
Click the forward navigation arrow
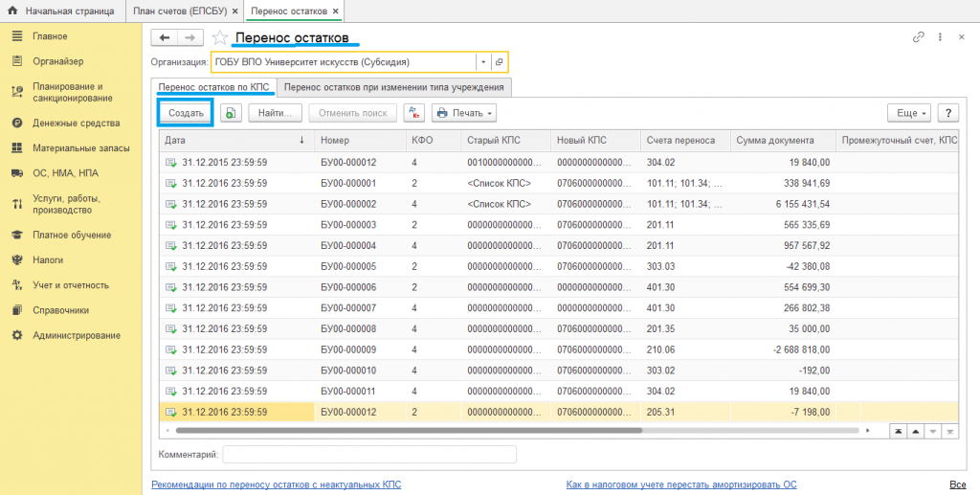point(190,37)
